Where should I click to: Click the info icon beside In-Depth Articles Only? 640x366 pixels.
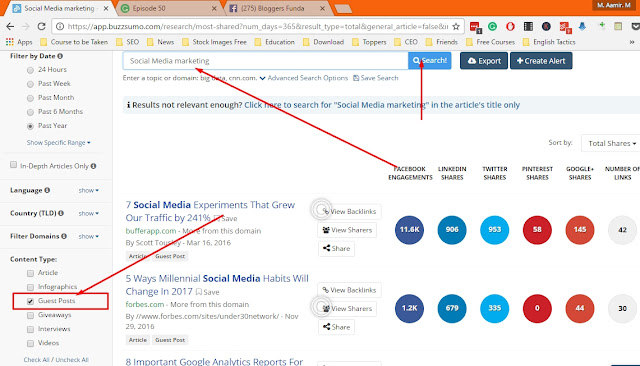93,166
